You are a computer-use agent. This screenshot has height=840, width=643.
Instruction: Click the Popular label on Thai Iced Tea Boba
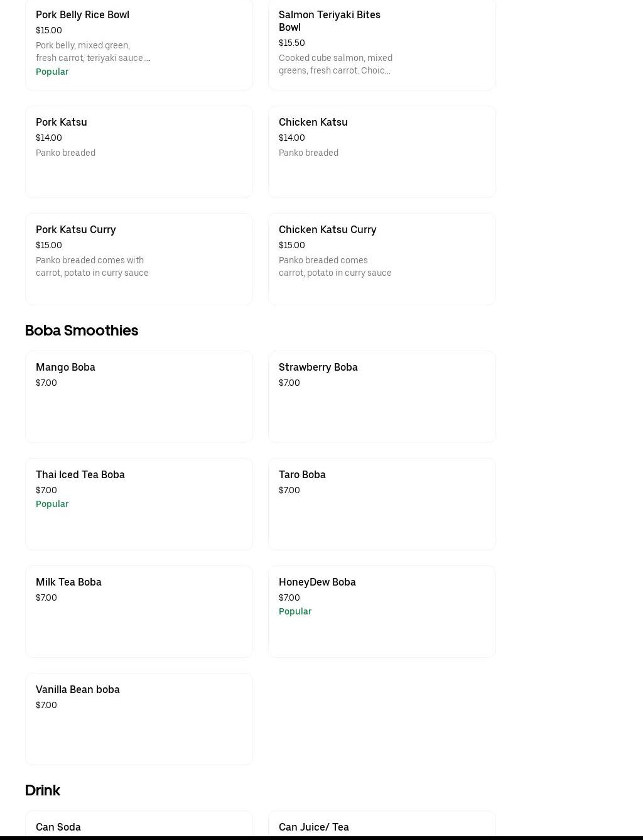point(52,504)
